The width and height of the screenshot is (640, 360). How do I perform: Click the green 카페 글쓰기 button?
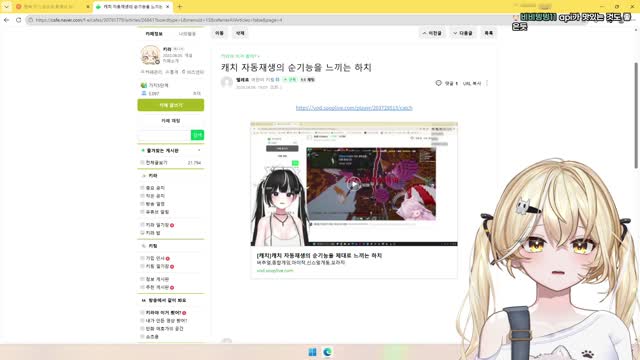171,105
